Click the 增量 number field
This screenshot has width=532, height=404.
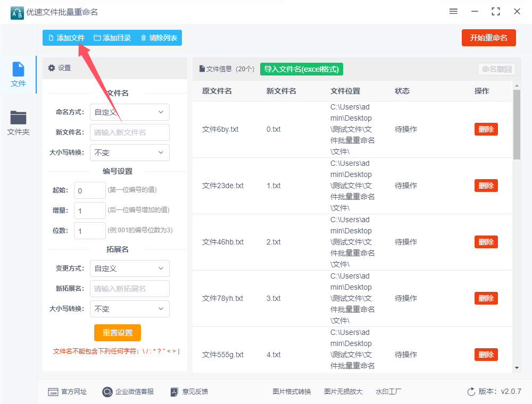click(x=90, y=211)
